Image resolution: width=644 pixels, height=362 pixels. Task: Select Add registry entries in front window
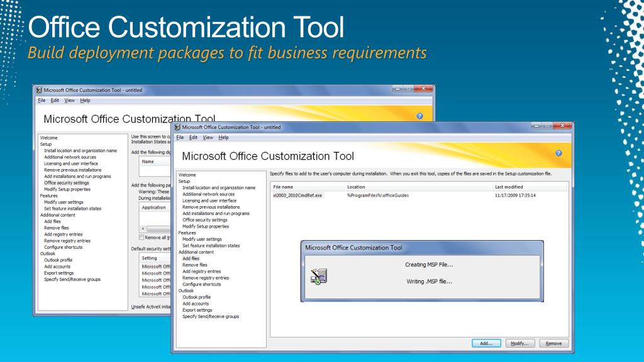[x=202, y=271]
